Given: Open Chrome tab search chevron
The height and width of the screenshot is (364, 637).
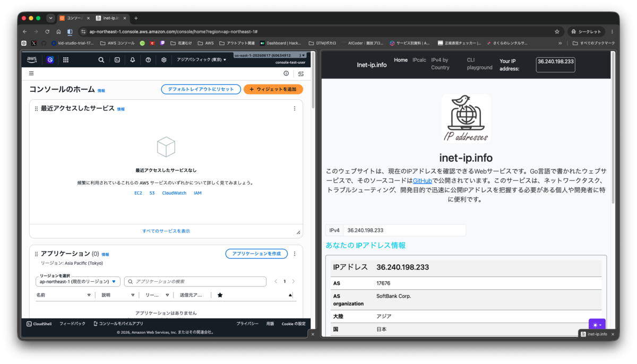Looking at the screenshot, I should click(x=51, y=18).
